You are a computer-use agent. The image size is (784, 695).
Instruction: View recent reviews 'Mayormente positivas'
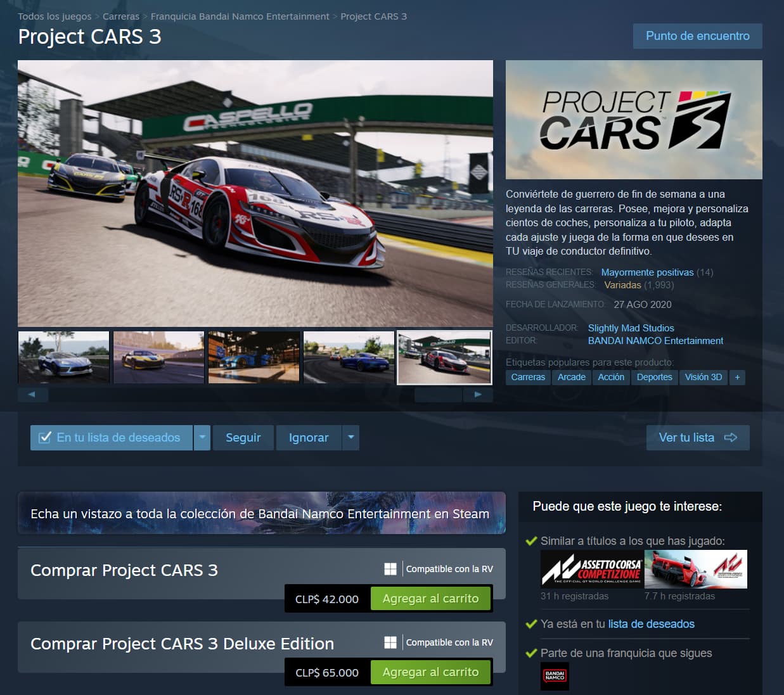647,272
